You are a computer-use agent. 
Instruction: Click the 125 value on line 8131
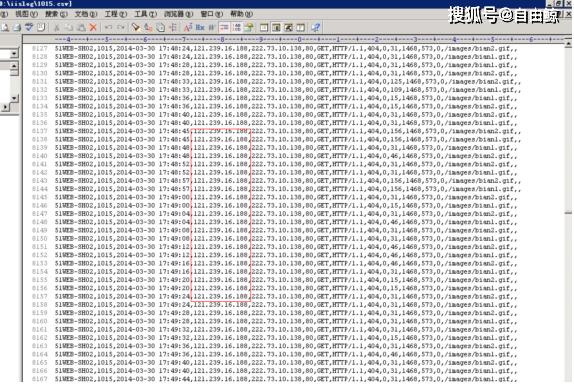point(397,82)
